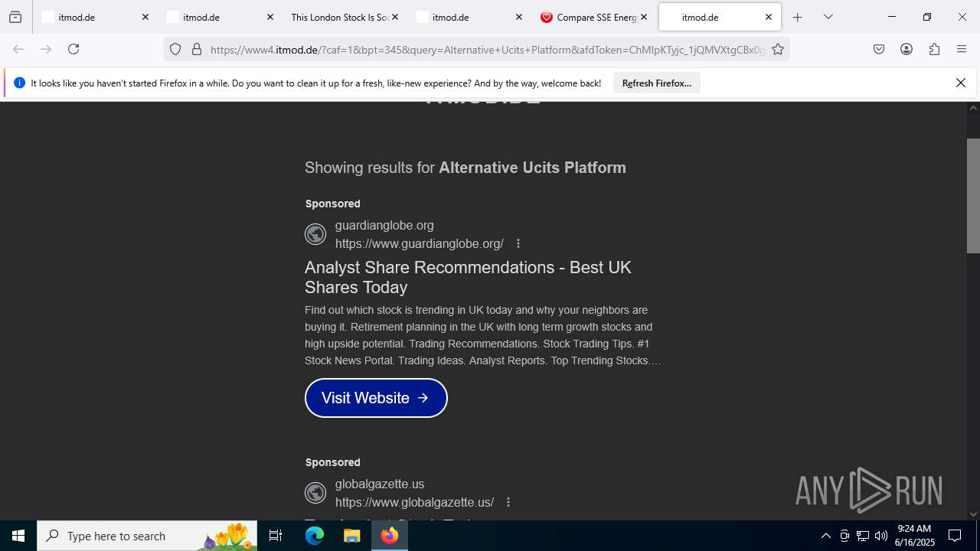Open guardianglobe.org ad options three-dot menu

pyautogui.click(x=518, y=243)
